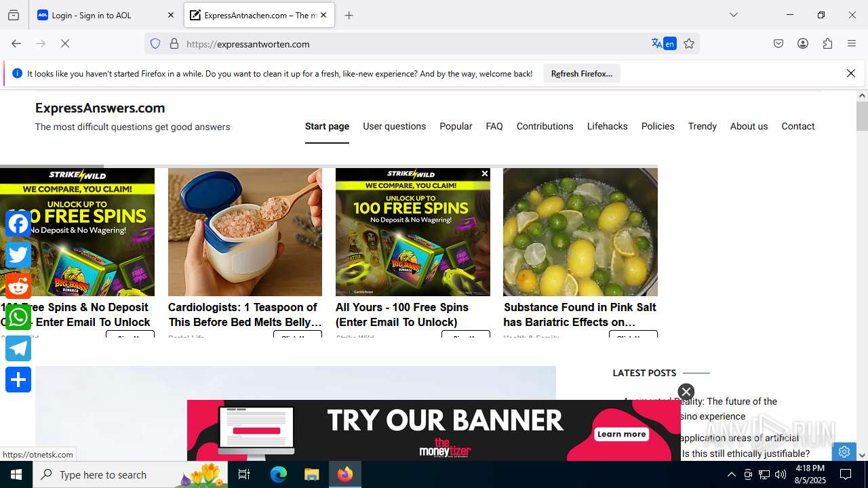Viewport: 868px width, 488px height.
Task: Bookmark this page with star icon
Action: pos(689,44)
